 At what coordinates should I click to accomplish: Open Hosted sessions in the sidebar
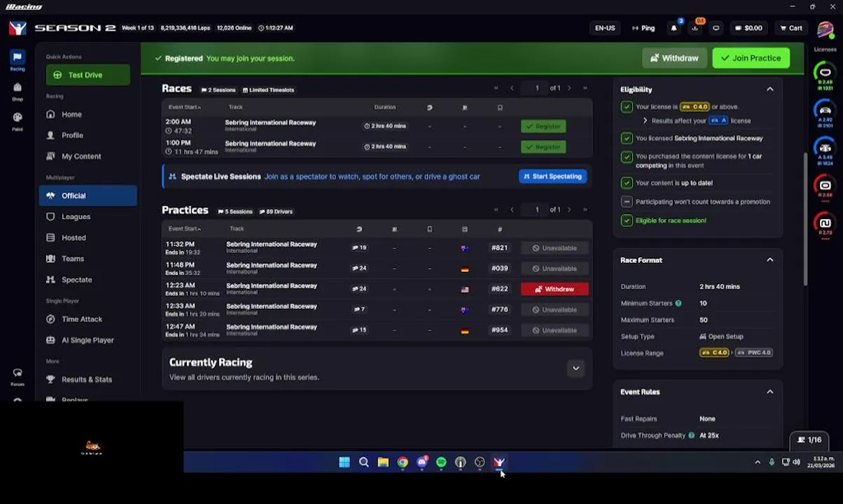[74, 237]
